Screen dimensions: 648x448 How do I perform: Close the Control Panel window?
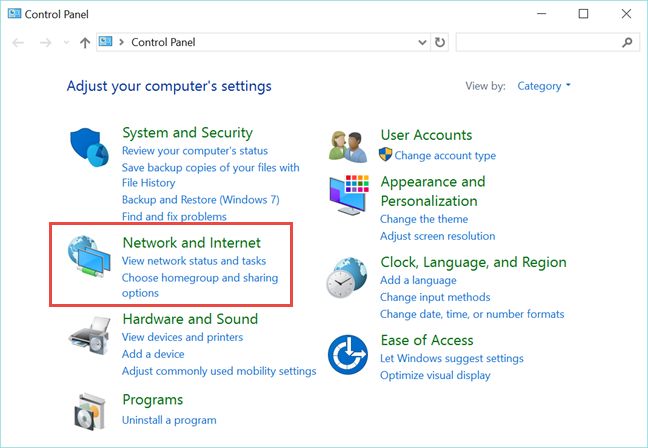626,14
